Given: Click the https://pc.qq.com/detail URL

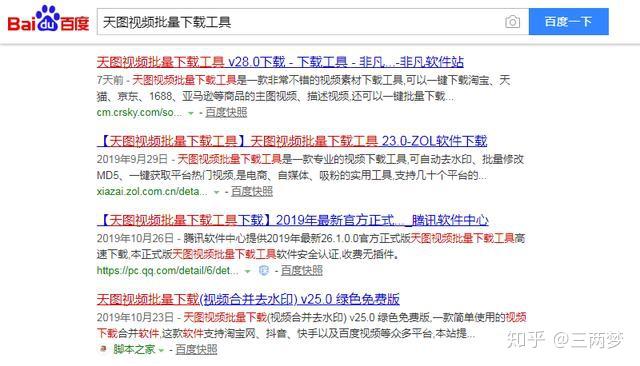Looking at the screenshot, I should 167,271.
